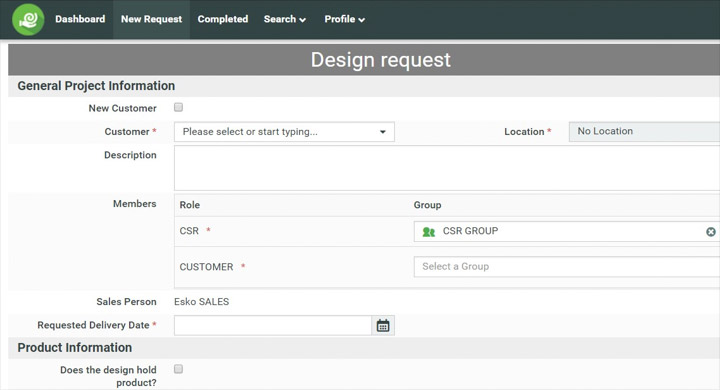Click the CSR GROUP people icon
The width and height of the screenshot is (720, 390).
click(x=428, y=232)
